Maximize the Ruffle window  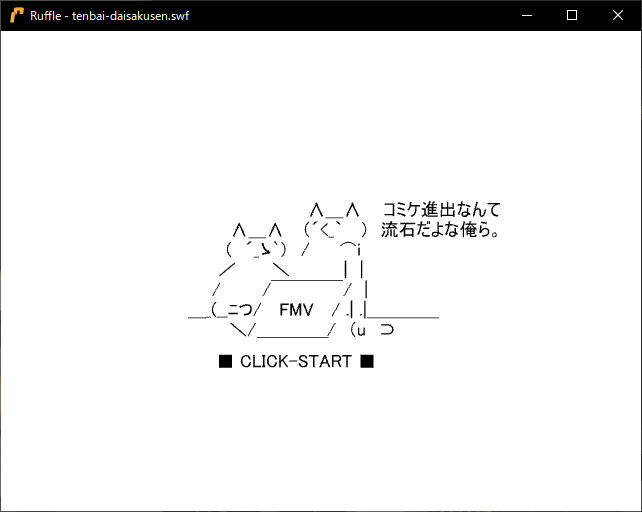click(572, 15)
